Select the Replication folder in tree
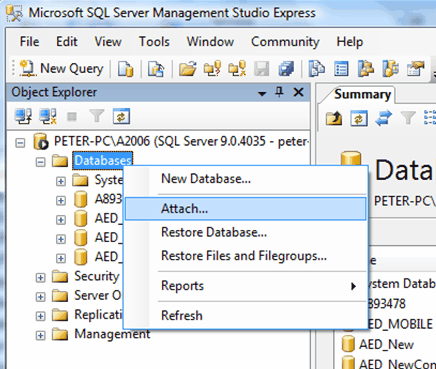The image size is (436, 369). pyautogui.click(x=98, y=315)
